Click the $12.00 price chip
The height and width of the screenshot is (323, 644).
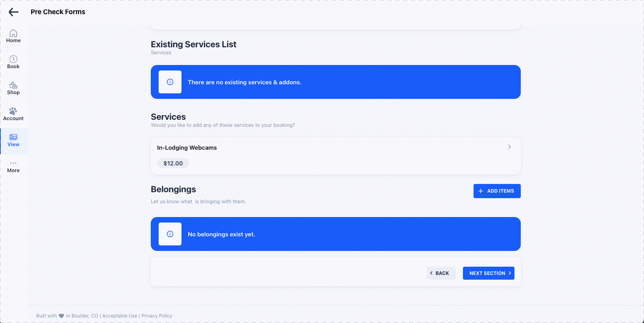[x=173, y=163]
